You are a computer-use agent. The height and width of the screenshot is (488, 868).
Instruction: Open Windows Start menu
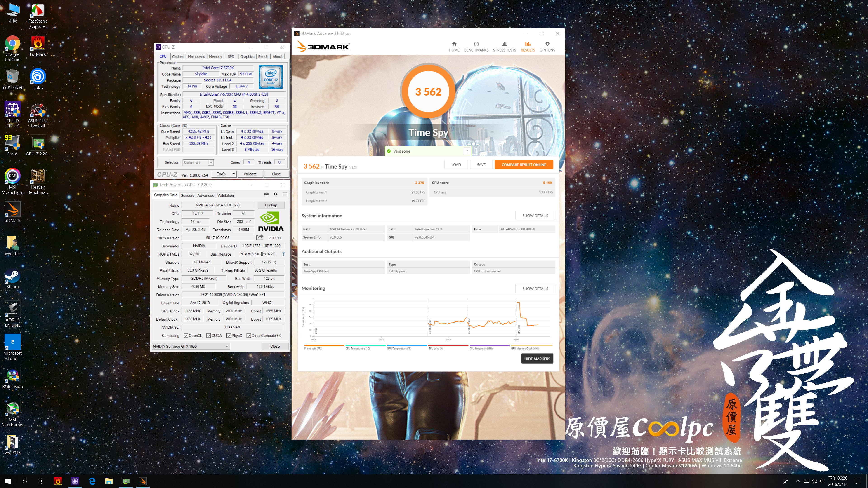[x=8, y=481]
